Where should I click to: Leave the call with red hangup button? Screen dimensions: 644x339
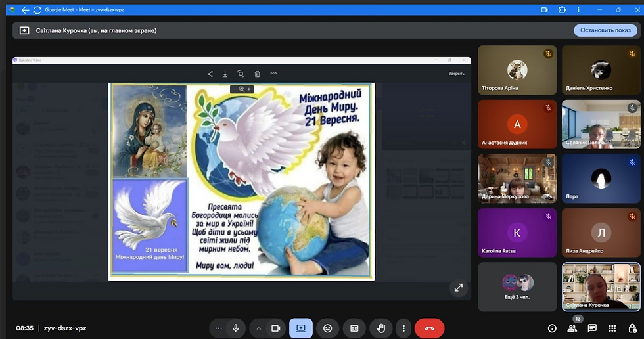pyautogui.click(x=429, y=328)
